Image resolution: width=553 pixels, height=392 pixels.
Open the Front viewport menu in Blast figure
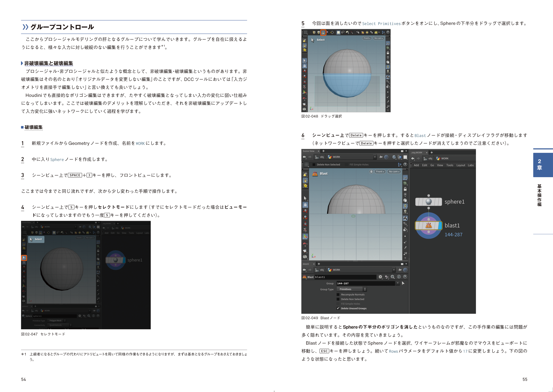[x=380, y=171]
